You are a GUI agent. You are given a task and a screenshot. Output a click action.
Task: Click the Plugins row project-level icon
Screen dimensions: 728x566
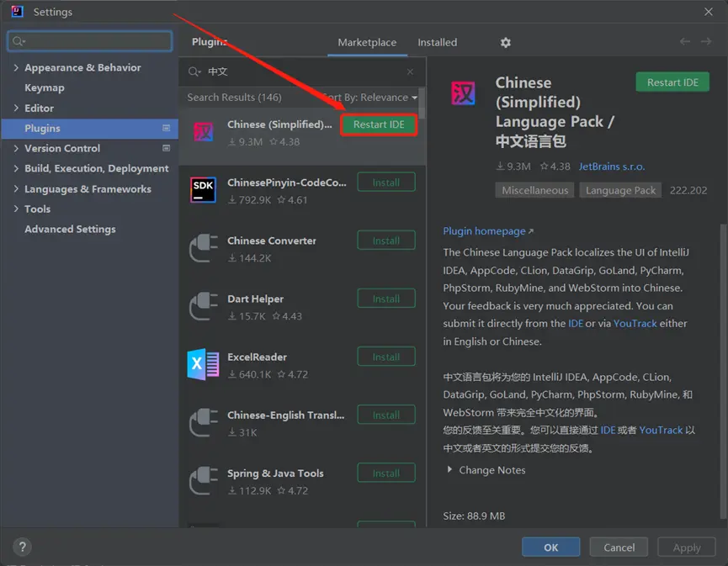click(x=166, y=128)
